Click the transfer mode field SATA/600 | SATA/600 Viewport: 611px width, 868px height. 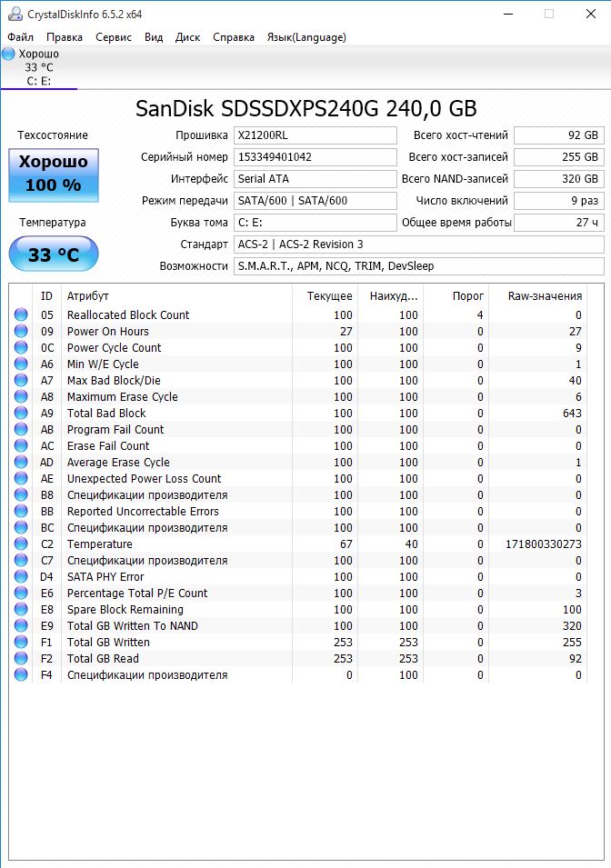click(x=316, y=200)
